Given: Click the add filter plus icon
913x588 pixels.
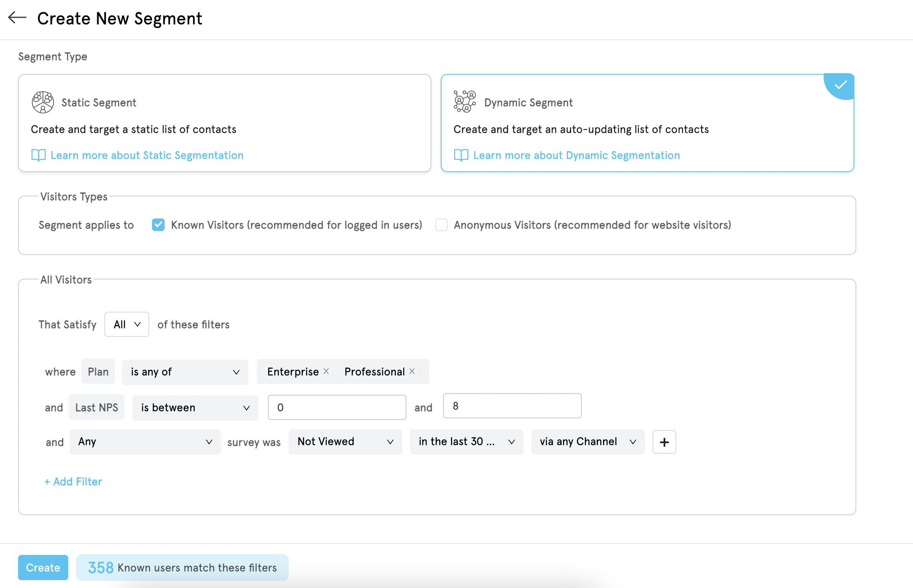Looking at the screenshot, I should pyautogui.click(x=663, y=442).
